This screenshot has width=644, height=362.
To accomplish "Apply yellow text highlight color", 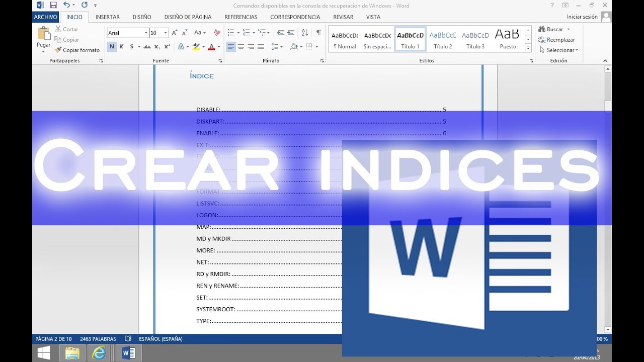I will tap(196, 47).
